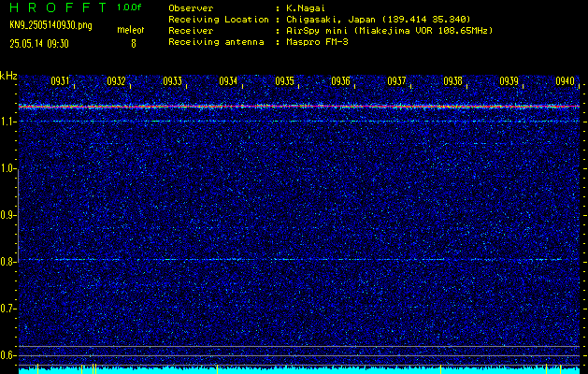Click the date stamp 25.05.14 09:30
Viewport: 588px width, 374px height.
click(x=39, y=44)
